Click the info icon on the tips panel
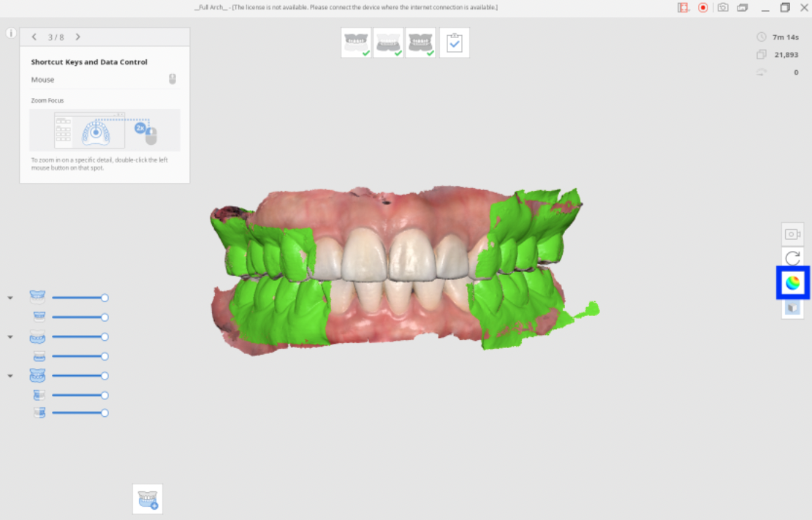Image resolution: width=812 pixels, height=520 pixels. tap(11, 32)
